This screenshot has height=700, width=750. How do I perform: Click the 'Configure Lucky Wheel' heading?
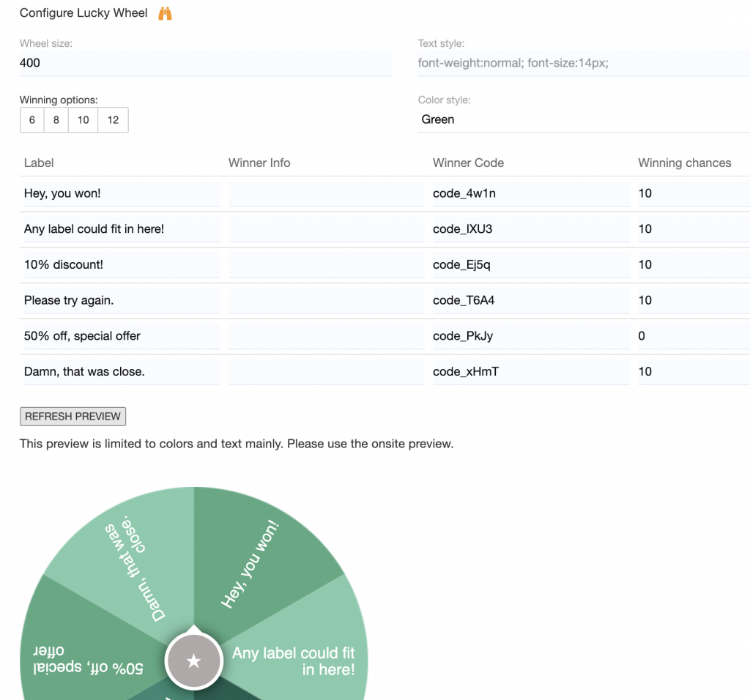(83, 13)
